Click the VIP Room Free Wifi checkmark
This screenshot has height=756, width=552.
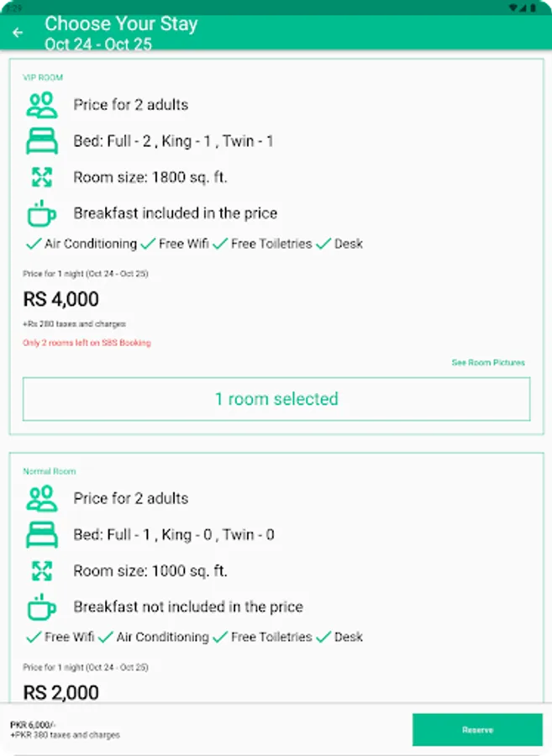tap(148, 244)
